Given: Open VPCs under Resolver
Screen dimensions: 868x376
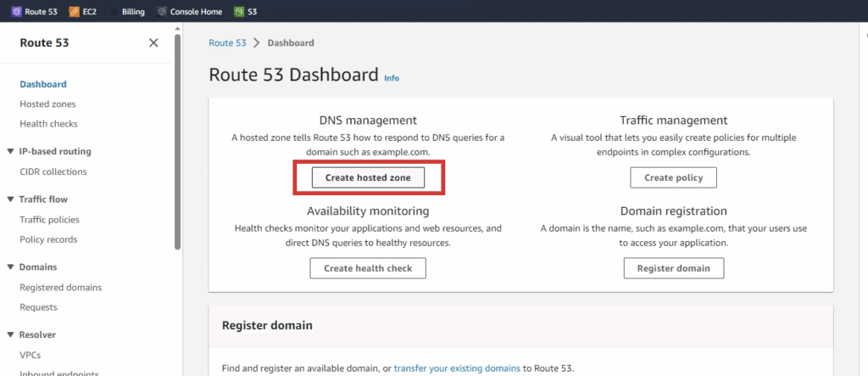Looking at the screenshot, I should pos(30,355).
